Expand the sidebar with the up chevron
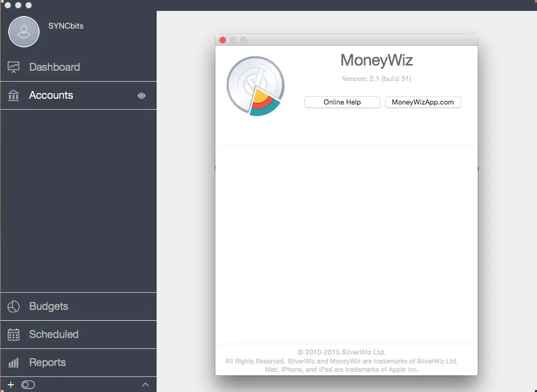Screen dimensions: 537x392 click(145, 385)
